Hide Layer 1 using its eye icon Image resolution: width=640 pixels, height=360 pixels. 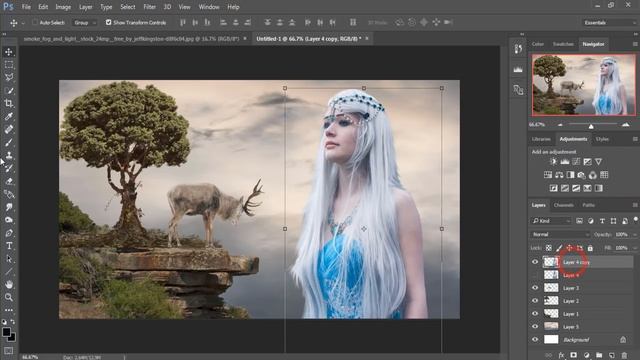535,314
